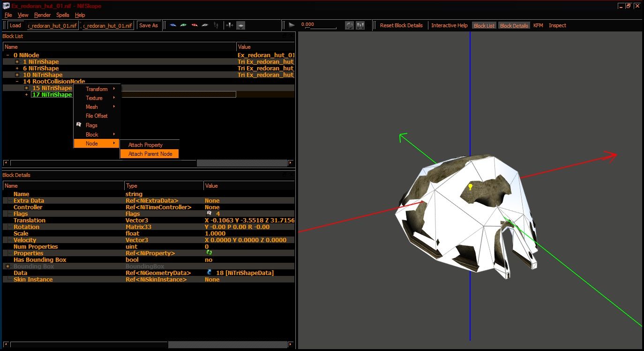Open the View menu
Screen dimensions: 644x351
tap(23, 15)
